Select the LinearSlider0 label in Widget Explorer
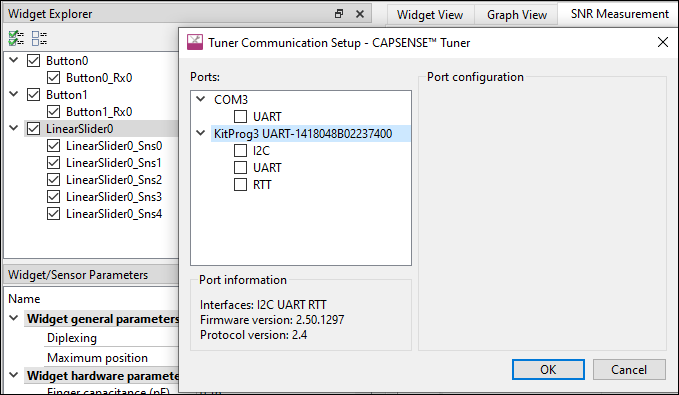679x395 pixels. point(80,129)
